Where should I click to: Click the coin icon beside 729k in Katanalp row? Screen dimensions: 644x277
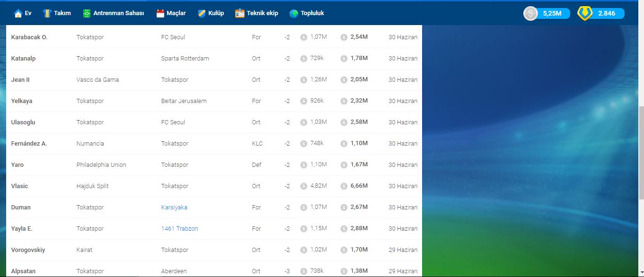point(304,58)
